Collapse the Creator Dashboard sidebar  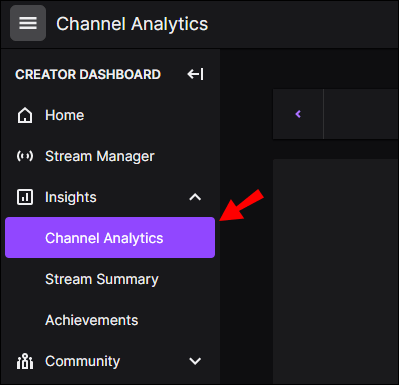coord(195,74)
